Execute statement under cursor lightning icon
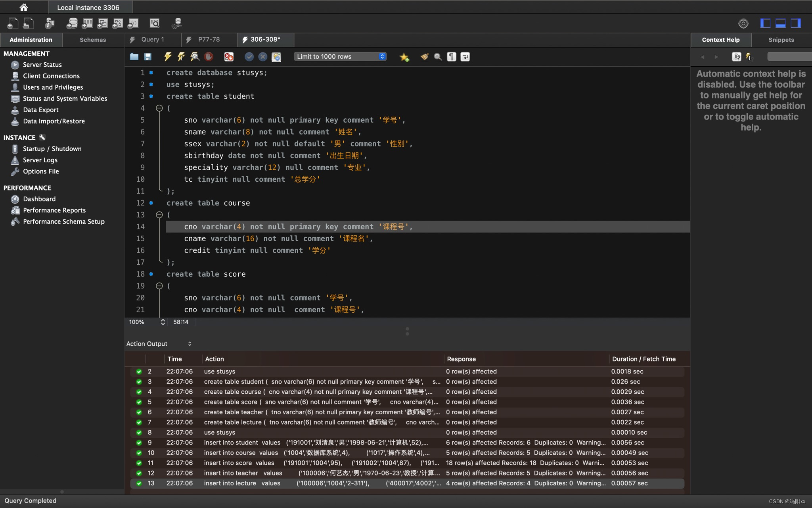The height and width of the screenshot is (508, 812). coord(181,57)
